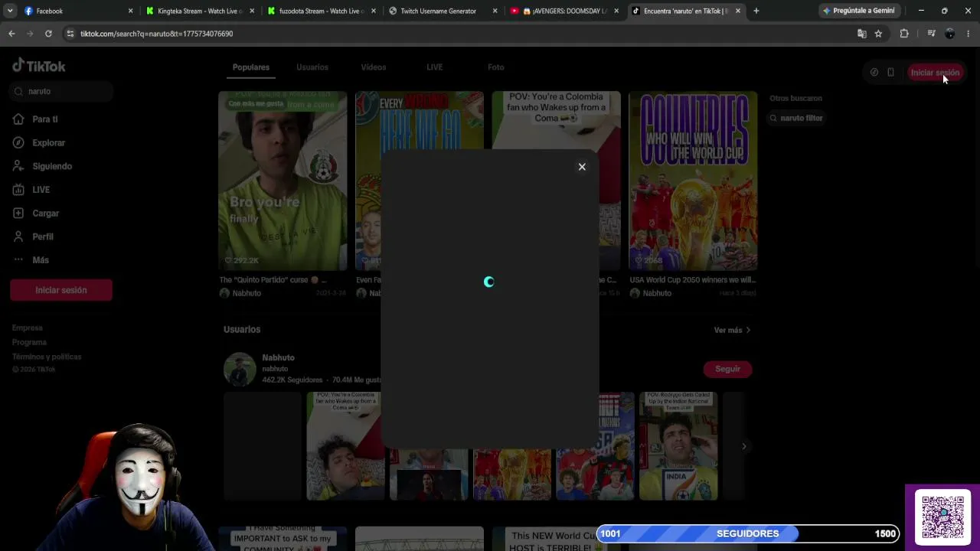Open the Chrome profile avatar
This screenshot has height=551, width=980.
pos(950,34)
